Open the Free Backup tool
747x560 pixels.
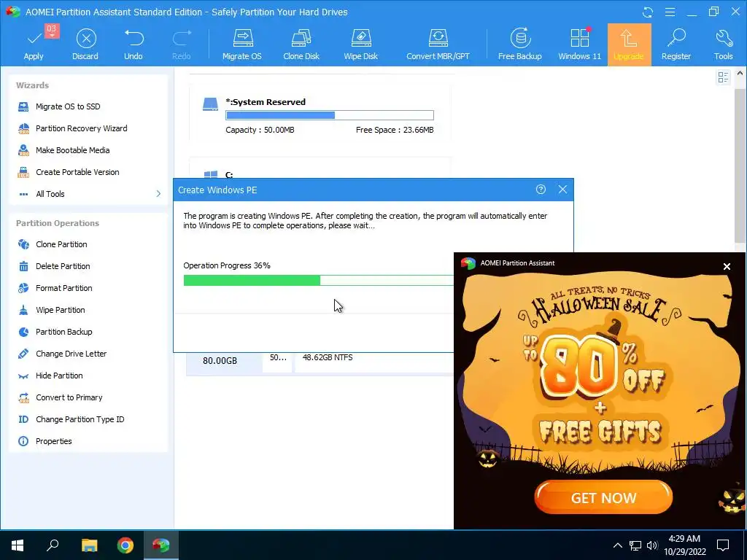520,44
